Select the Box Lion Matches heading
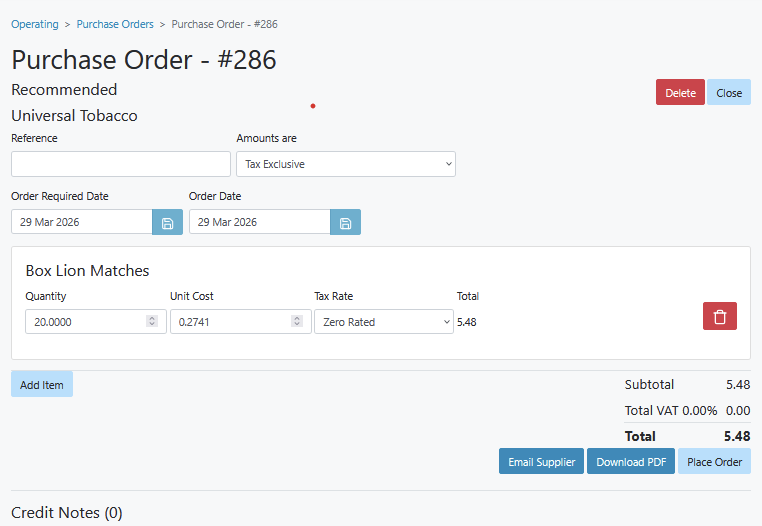This screenshot has width=762, height=526. (x=87, y=271)
